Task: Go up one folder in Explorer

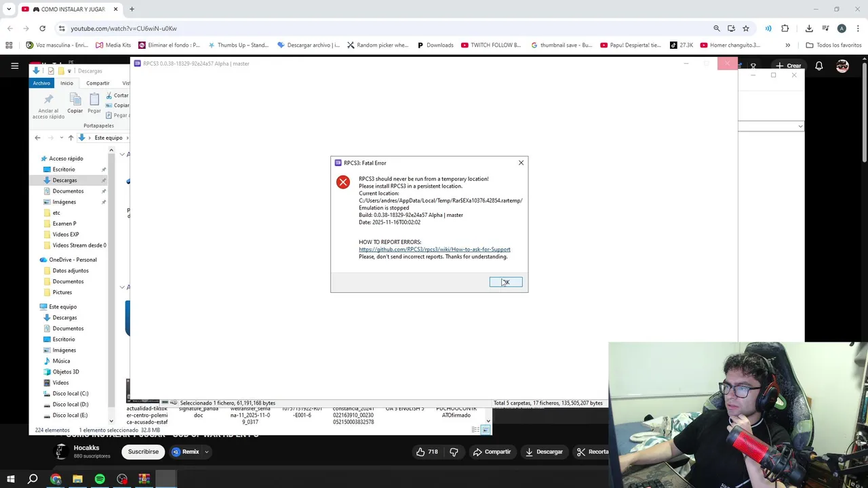Action: [x=71, y=138]
